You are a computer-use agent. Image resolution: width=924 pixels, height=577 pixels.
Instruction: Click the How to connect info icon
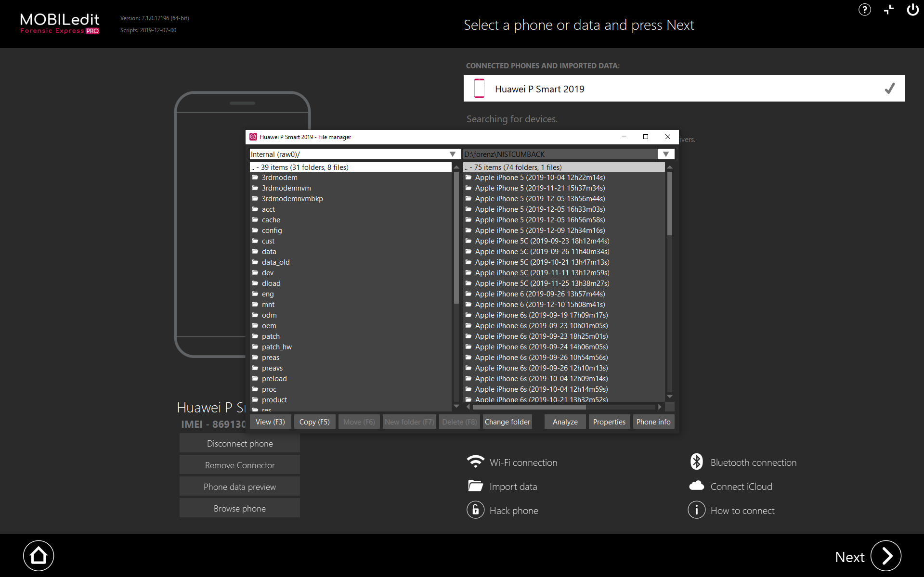click(697, 510)
